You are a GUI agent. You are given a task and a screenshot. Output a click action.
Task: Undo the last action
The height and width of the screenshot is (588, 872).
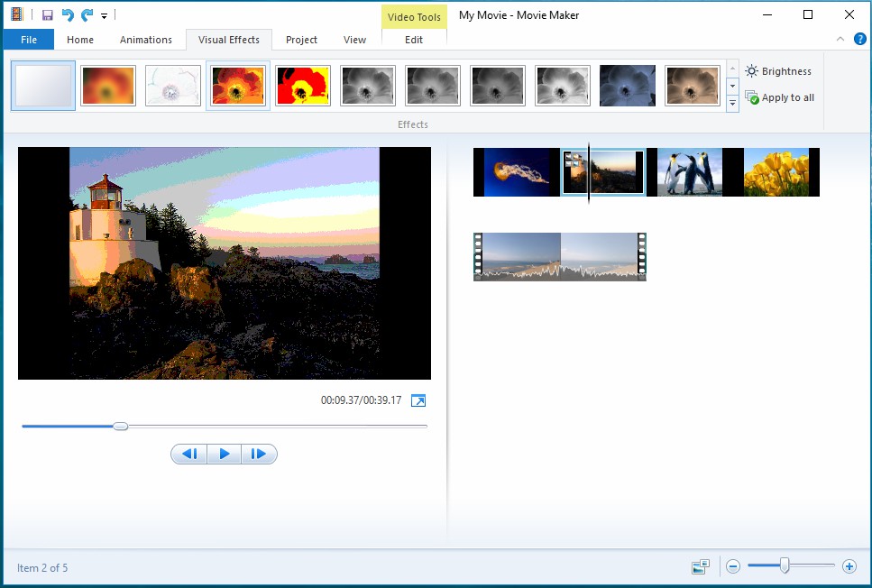pyautogui.click(x=67, y=15)
